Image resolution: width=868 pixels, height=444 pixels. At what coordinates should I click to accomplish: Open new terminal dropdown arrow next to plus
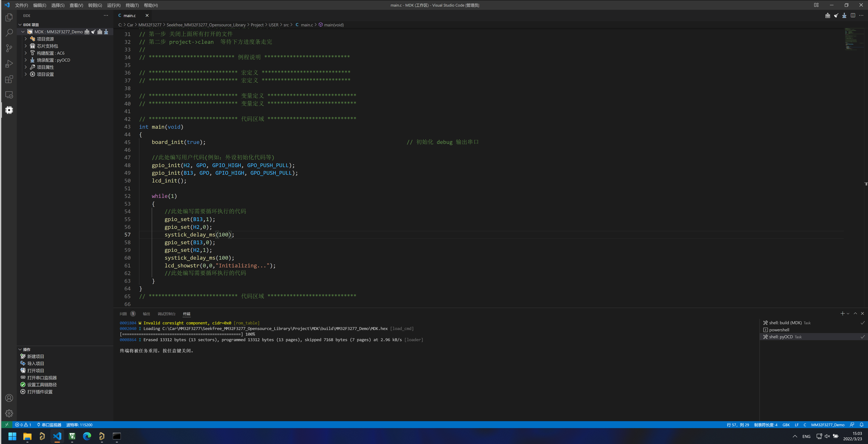coord(848,314)
